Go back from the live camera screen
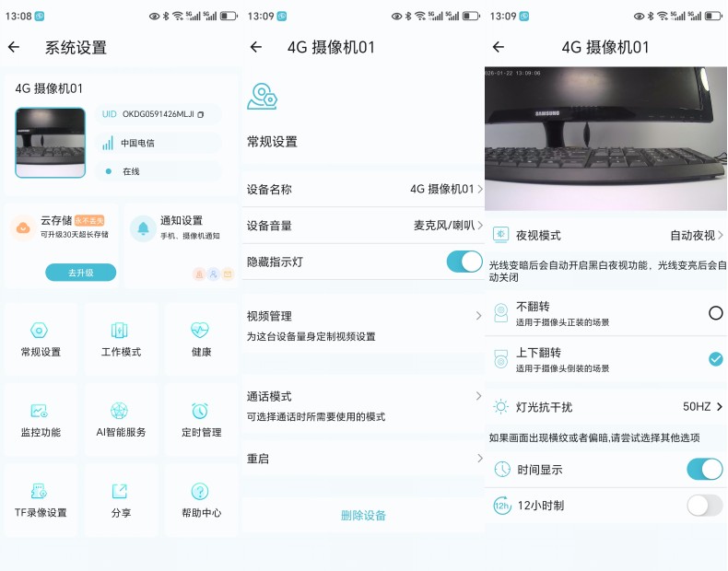The height and width of the screenshot is (571, 728). [499, 47]
